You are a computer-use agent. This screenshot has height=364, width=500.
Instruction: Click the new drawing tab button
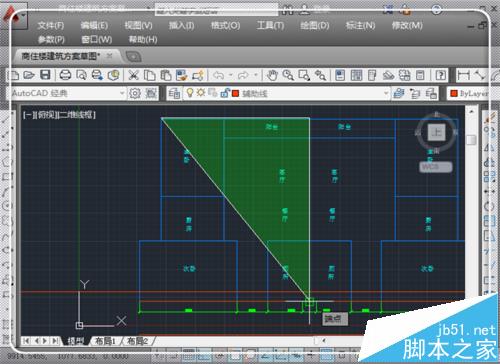134,56
